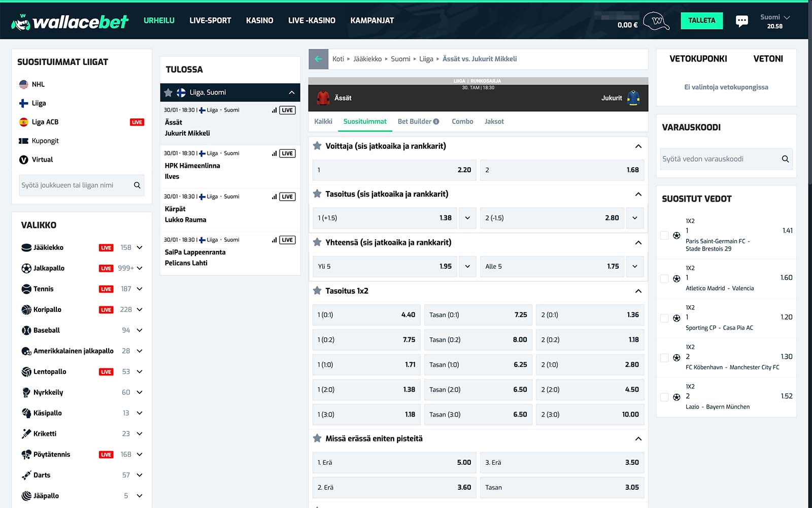Select the Lazio vs Bayern München checkbox

click(664, 397)
